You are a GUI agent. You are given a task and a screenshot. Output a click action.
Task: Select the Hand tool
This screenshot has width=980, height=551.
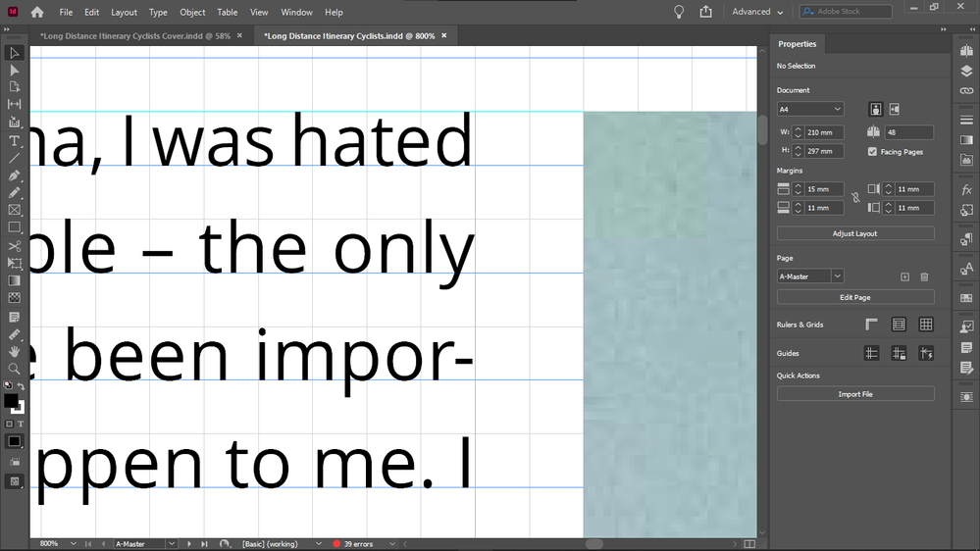(x=14, y=351)
